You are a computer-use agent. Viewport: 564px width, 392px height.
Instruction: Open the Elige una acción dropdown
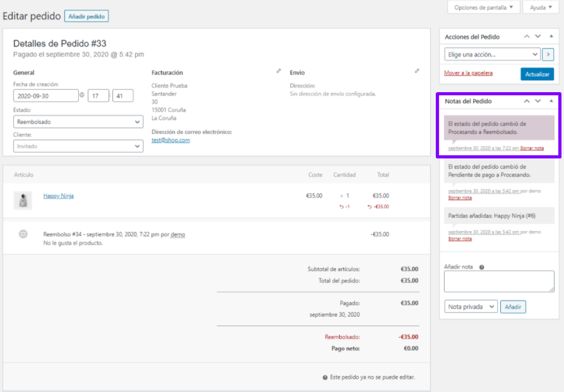click(x=492, y=54)
